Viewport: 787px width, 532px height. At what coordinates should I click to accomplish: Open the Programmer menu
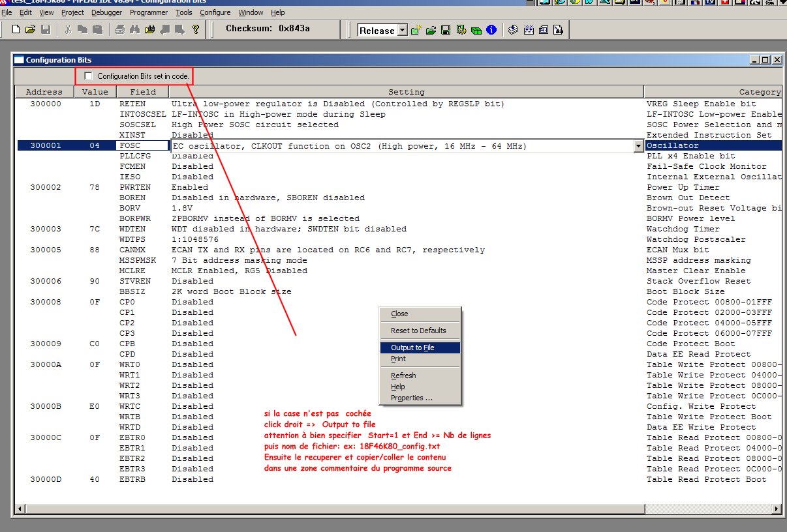pyautogui.click(x=149, y=12)
